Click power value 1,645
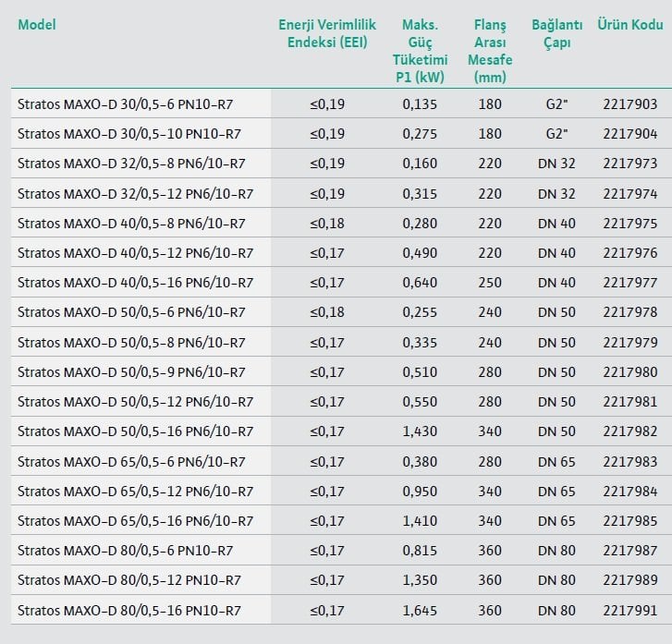Viewport: 672px width, 644px height. (420, 610)
